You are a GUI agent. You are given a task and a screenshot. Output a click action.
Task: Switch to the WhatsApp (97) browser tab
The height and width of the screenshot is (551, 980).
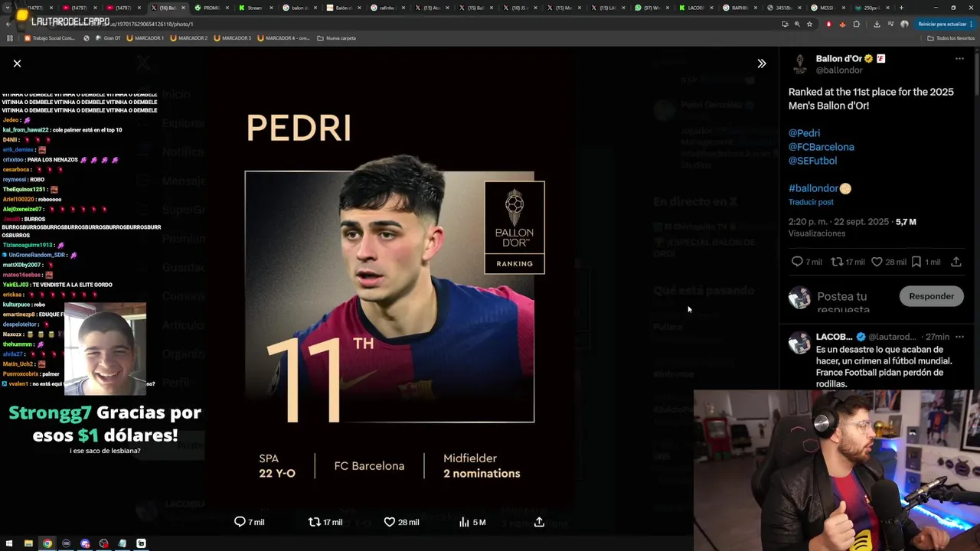(x=652, y=8)
